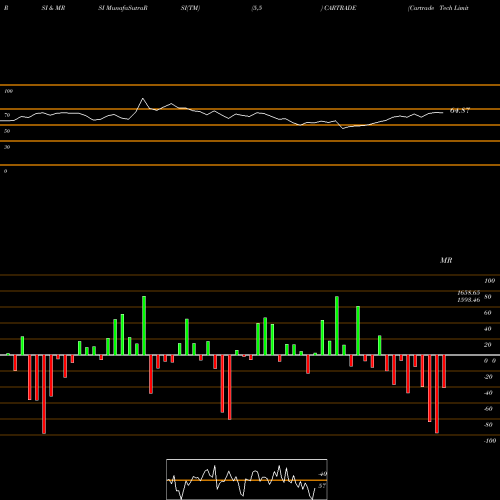
Task: Click the current RSI value '64.87'
Action: pos(460,110)
